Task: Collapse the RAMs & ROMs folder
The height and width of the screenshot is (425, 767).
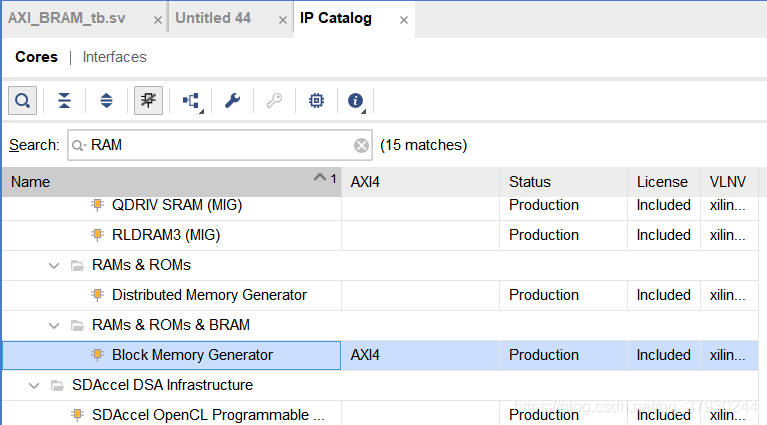Action: click(x=53, y=265)
